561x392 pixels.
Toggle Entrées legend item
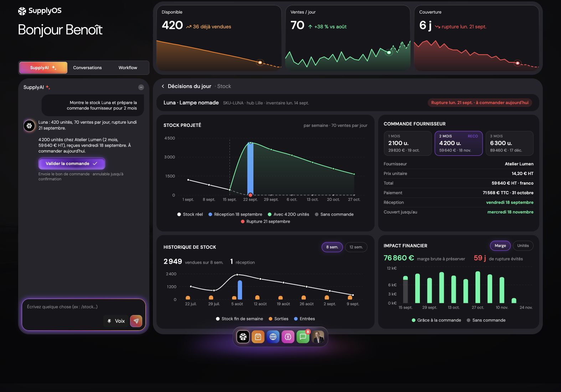point(304,319)
